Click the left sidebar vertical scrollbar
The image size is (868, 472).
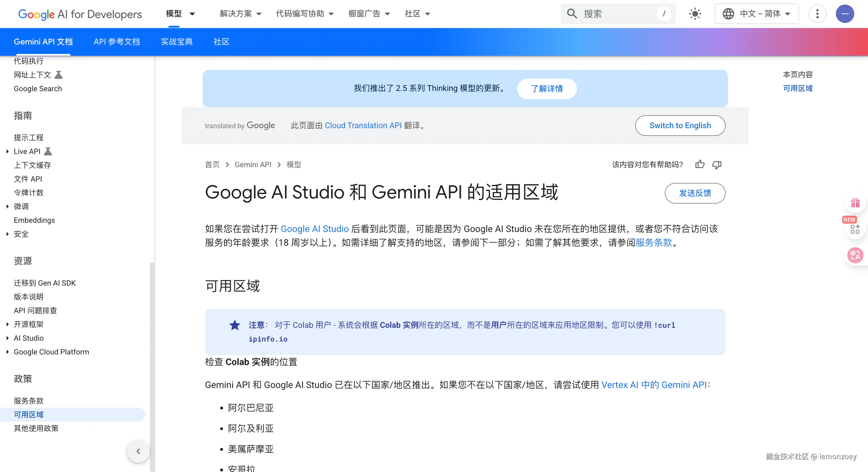(x=152, y=337)
